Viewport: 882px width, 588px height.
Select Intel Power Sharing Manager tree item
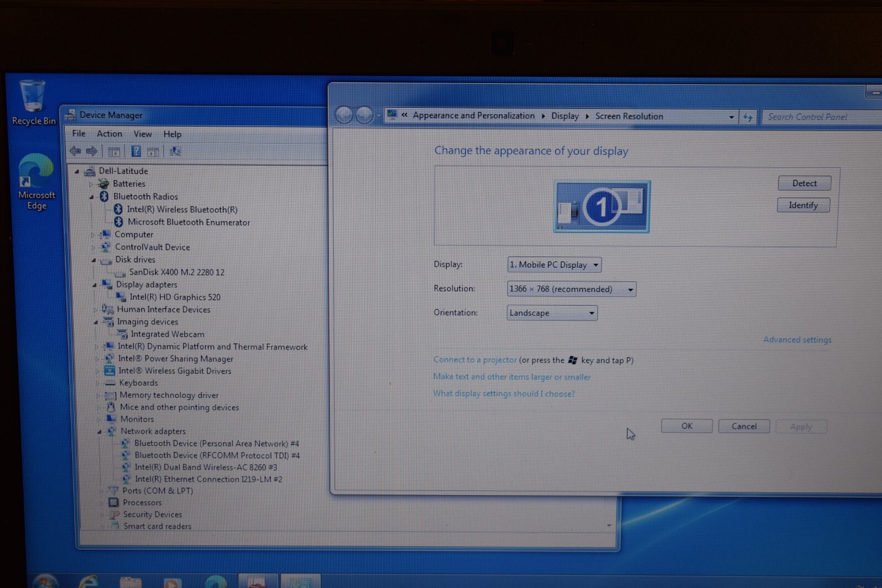175,359
